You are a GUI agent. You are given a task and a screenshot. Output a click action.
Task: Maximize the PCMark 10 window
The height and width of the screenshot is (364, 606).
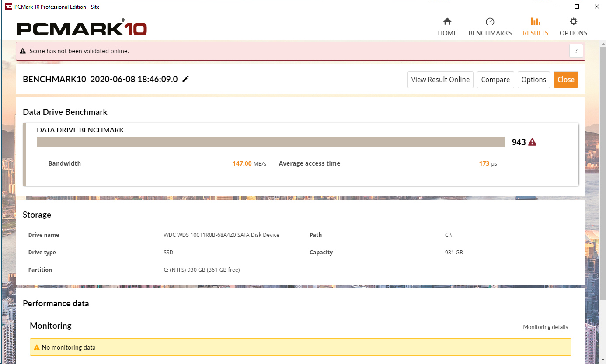pyautogui.click(x=577, y=7)
